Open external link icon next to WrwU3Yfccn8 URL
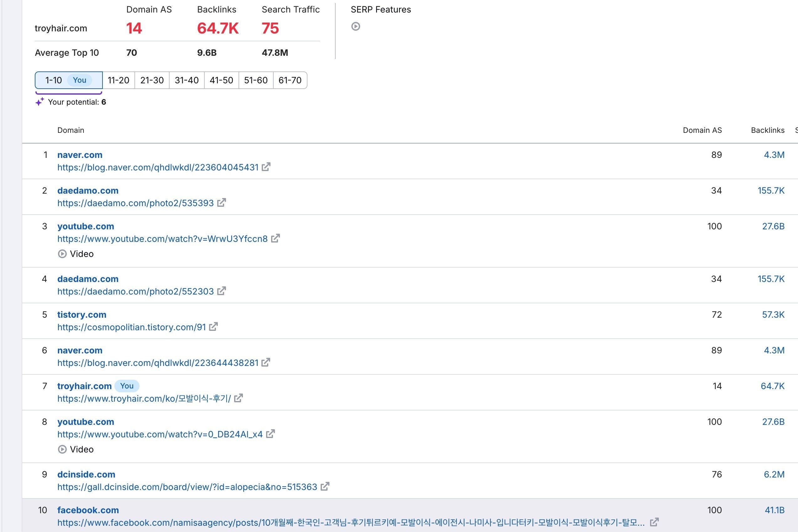This screenshot has height=532, width=798. (275, 238)
